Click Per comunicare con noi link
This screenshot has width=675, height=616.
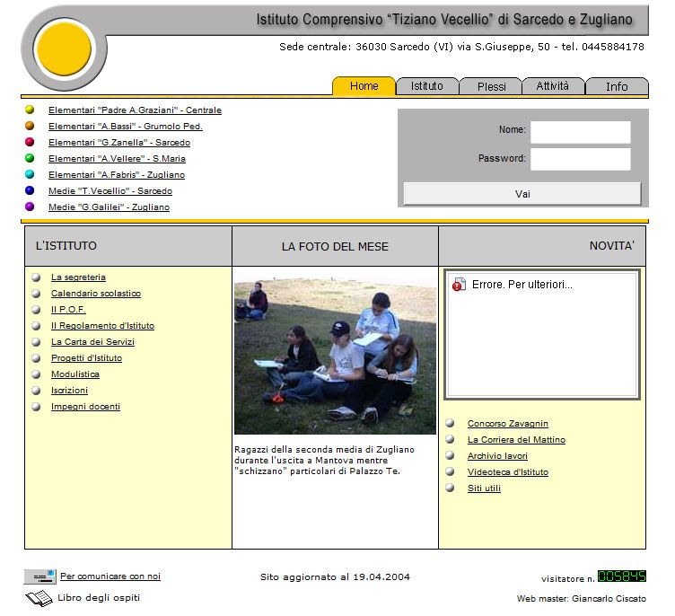click(x=110, y=576)
